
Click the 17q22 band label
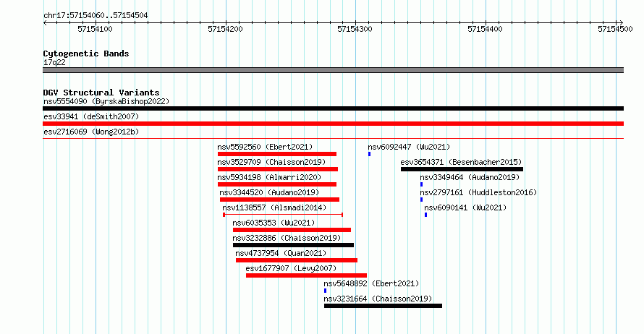tap(54, 62)
